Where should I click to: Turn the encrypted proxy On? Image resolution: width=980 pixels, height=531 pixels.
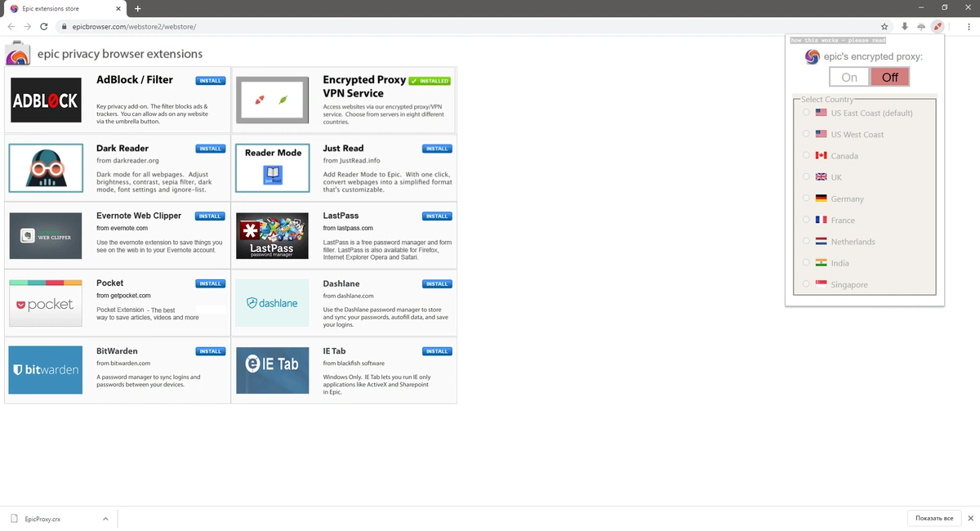(x=849, y=77)
